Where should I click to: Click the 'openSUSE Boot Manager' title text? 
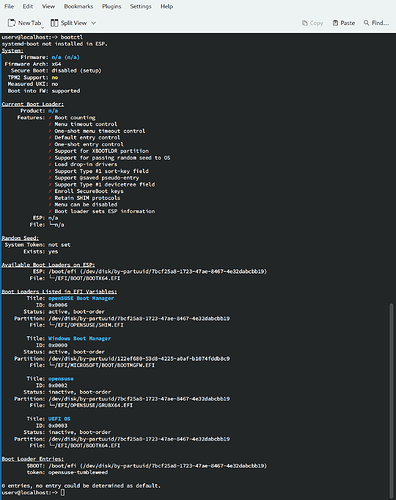[81, 298]
